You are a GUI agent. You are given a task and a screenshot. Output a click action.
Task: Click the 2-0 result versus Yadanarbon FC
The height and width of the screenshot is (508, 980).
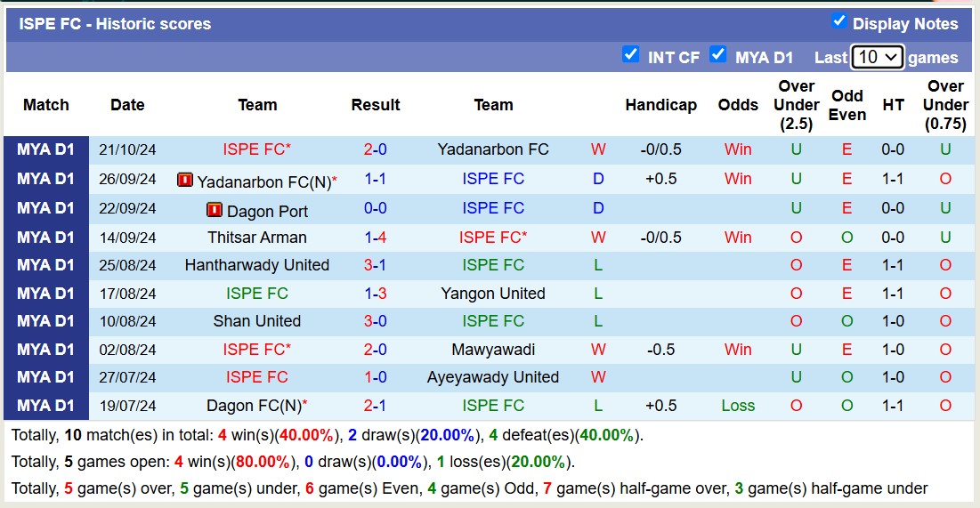click(375, 149)
